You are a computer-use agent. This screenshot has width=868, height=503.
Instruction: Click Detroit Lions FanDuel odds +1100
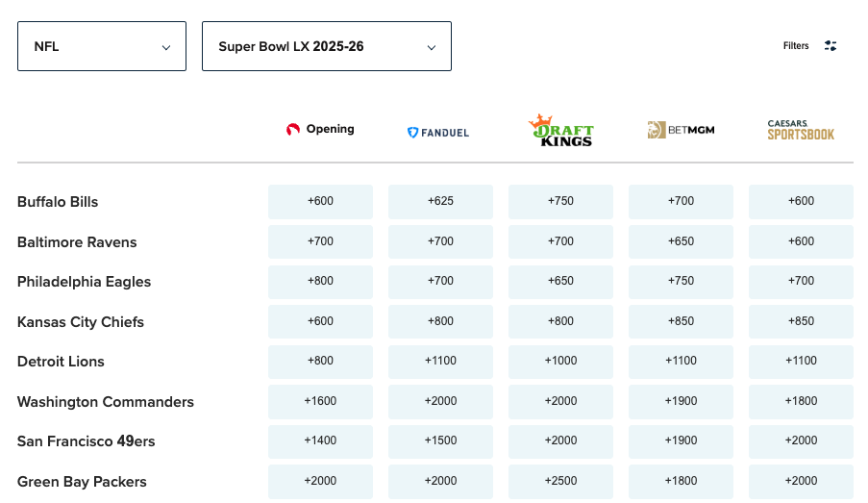[x=440, y=362]
